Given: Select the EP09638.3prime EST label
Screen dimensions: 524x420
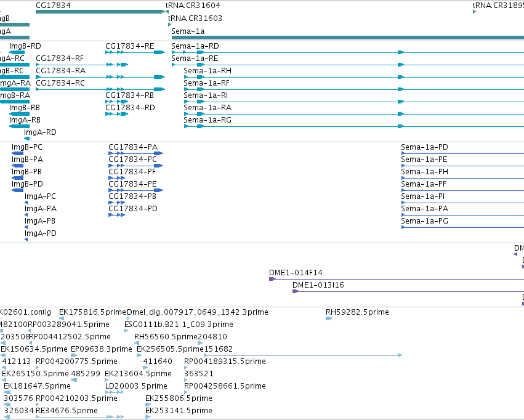Looking at the screenshot, I should (x=101, y=350).
